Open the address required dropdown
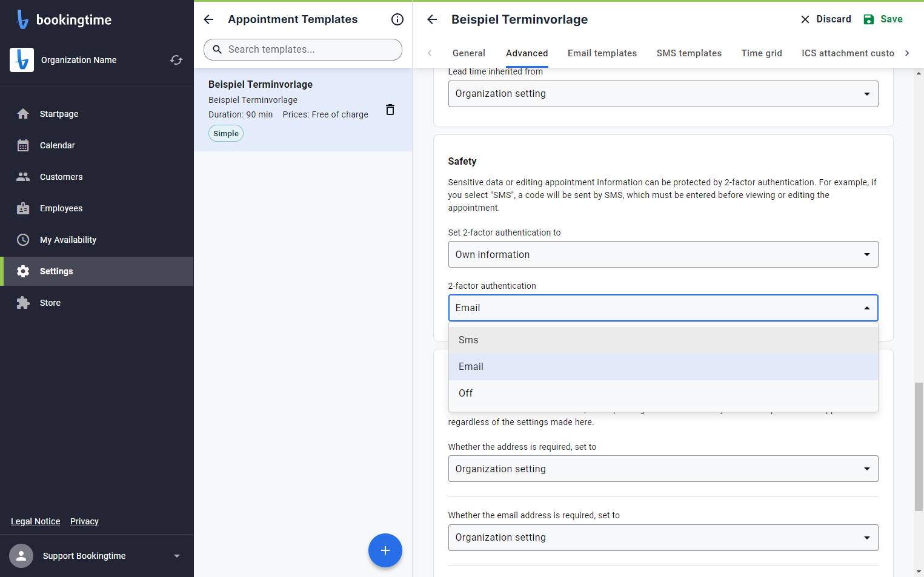 [663, 469]
